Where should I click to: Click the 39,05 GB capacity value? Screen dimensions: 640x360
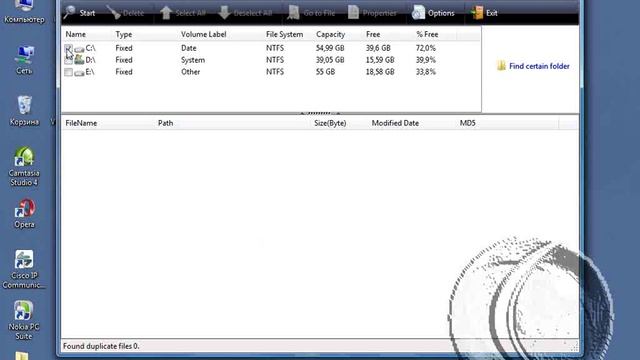tap(330, 60)
